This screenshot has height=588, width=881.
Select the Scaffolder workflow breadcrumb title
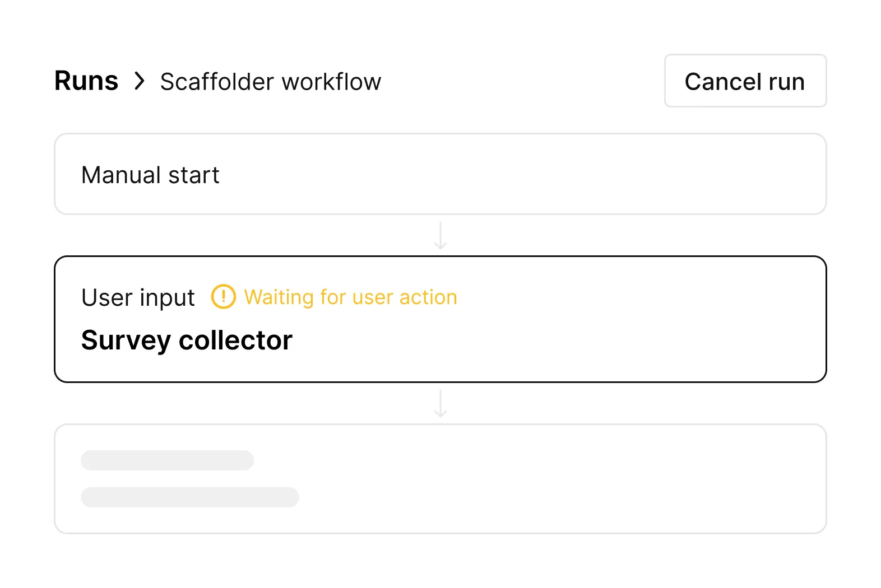[271, 82]
